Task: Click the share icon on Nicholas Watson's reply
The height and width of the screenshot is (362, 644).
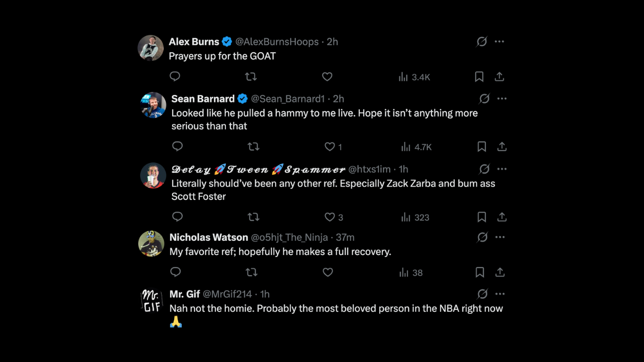Action: pyautogui.click(x=500, y=272)
